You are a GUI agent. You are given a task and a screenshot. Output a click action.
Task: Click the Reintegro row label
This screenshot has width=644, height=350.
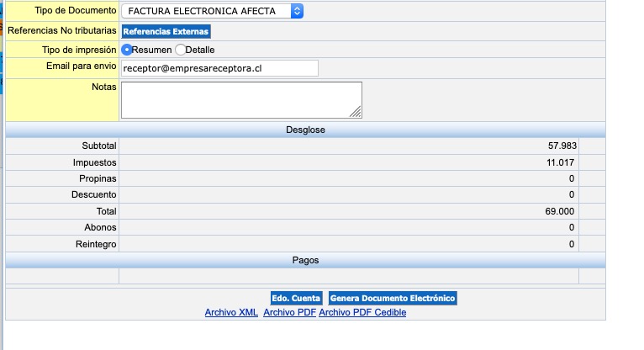click(95, 244)
